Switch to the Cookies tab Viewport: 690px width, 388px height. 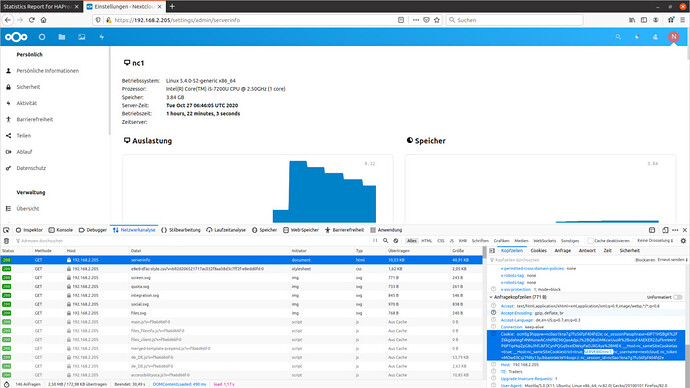[539, 250]
